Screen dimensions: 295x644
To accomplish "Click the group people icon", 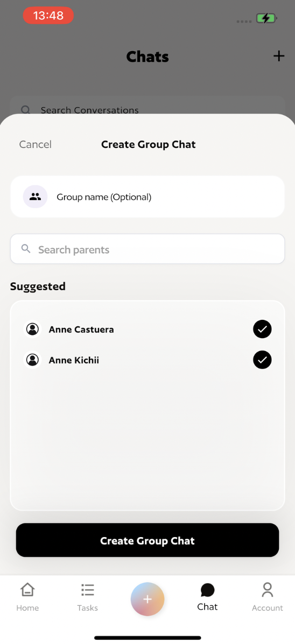I will coord(36,197).
